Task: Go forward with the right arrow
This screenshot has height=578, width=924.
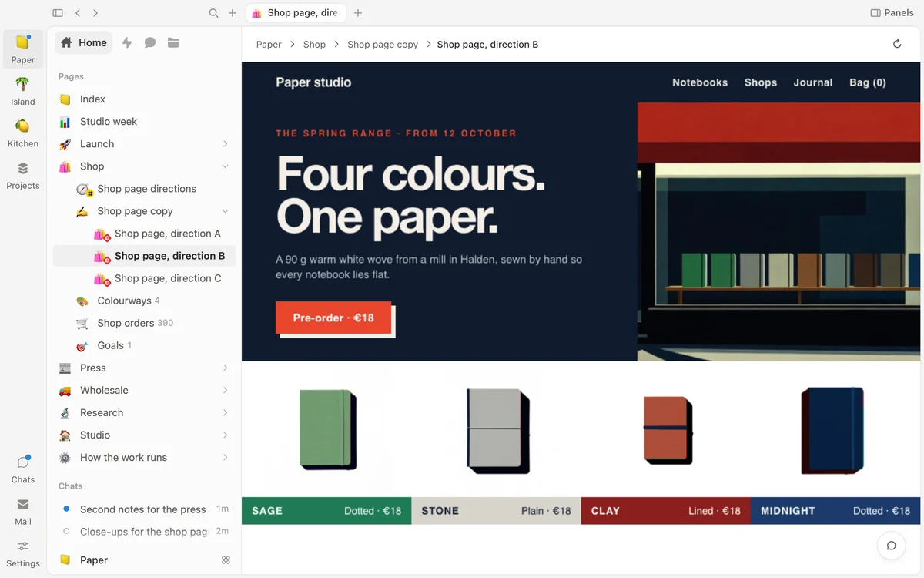Action: coord(95,13)
